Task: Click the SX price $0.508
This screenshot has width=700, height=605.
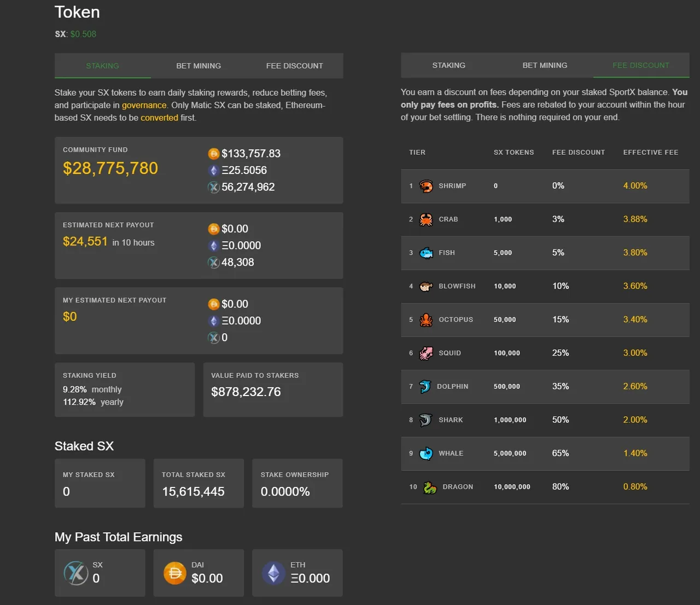Action: point(83,34)
